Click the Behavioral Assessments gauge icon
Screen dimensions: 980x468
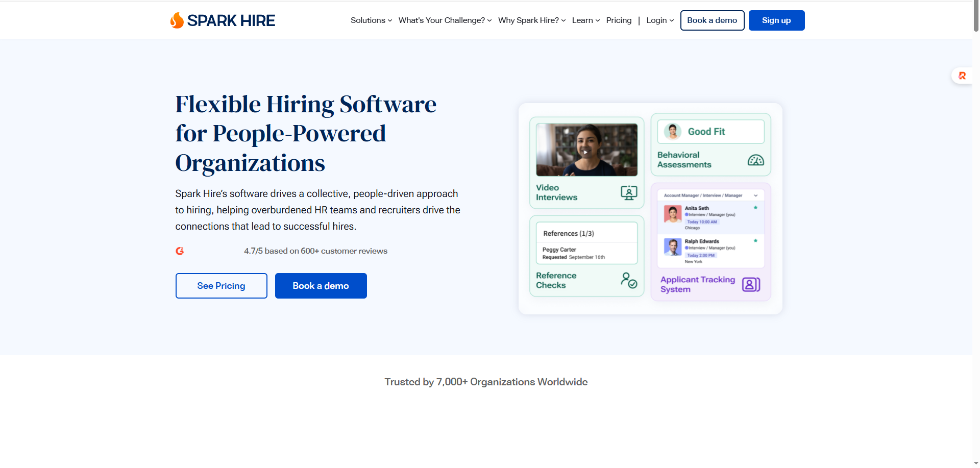coord(755,160)
